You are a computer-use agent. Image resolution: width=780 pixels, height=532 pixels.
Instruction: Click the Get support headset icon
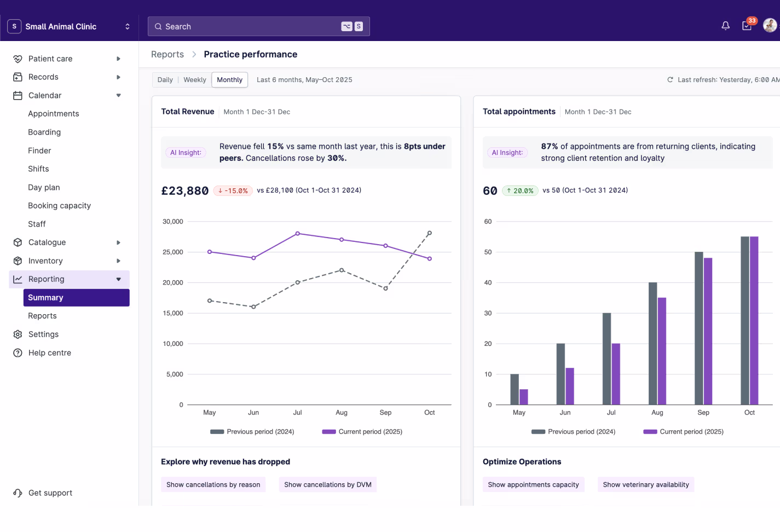pyautogui.click(x=17, y=493)
